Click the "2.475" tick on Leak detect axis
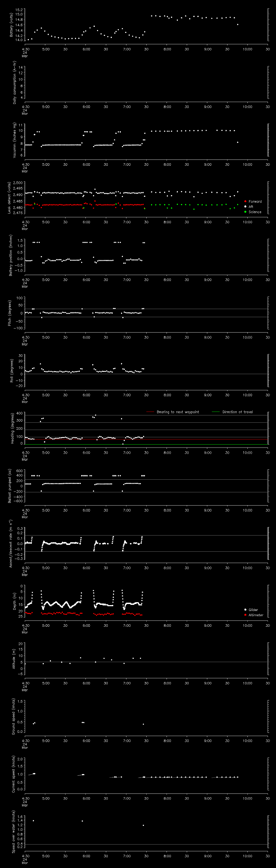The image size is (276, 868). [18, 213]
